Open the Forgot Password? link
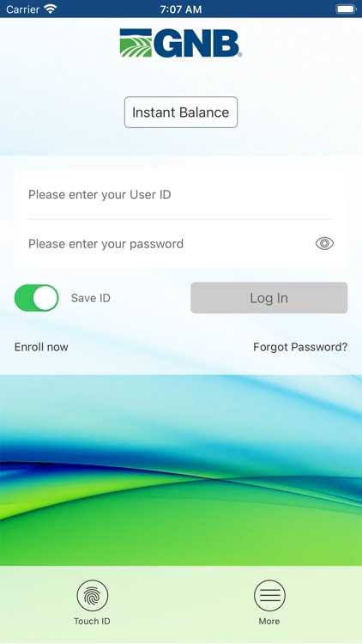The height and width of the screenshot is (644, 362). point(300,347)
